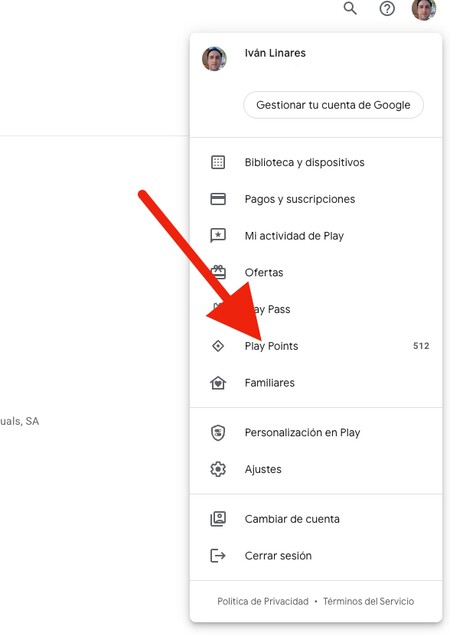Click the large profile photo beside Iván Linares

[214, 59]
